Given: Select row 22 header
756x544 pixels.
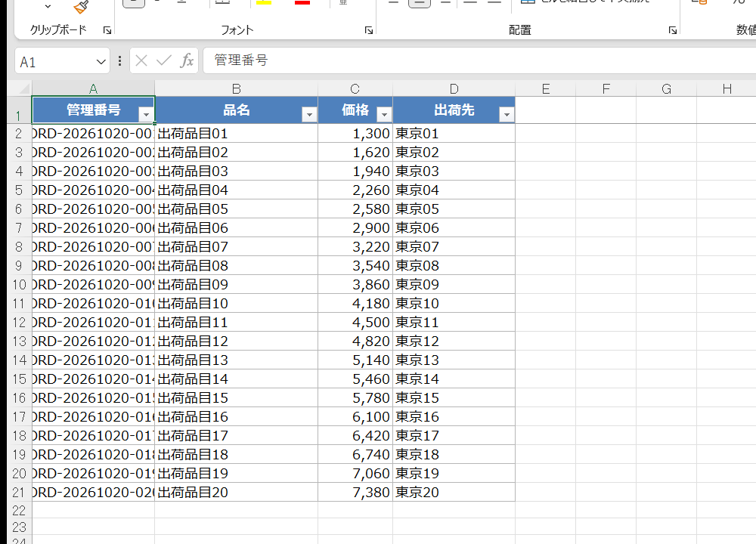Looking at the screenshot, I should [19, 510].
